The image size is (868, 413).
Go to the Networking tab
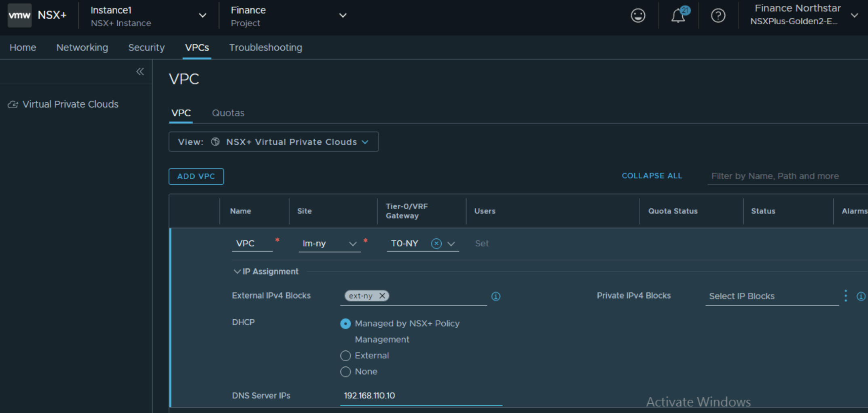coord(82,48)
